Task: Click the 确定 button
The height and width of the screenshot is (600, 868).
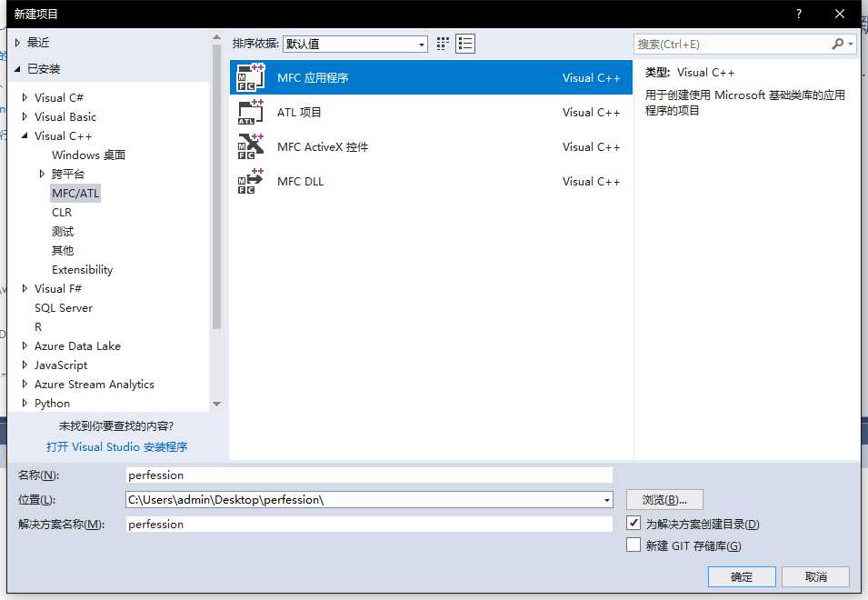Action: click(x=742, y=576)
